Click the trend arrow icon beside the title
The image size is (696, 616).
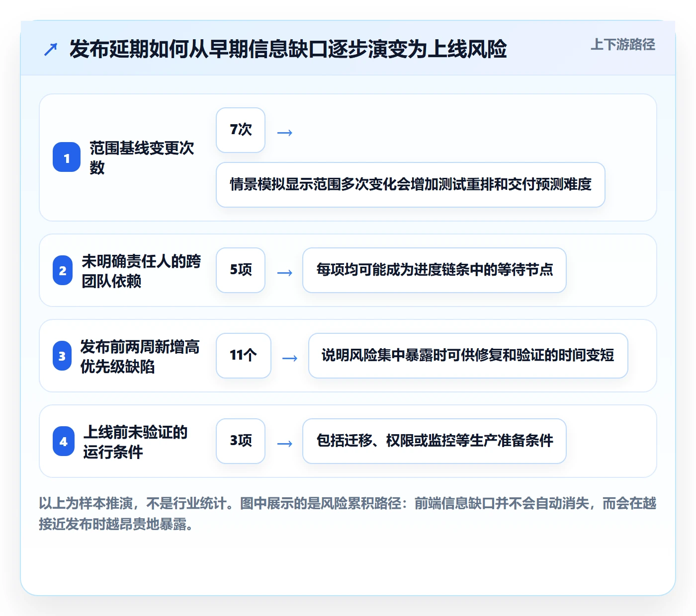[51, 50]
